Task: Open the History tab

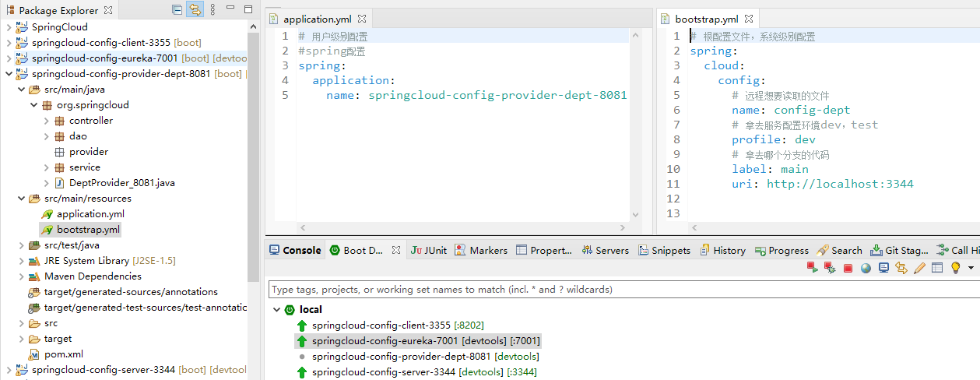Action: point(722,250)
